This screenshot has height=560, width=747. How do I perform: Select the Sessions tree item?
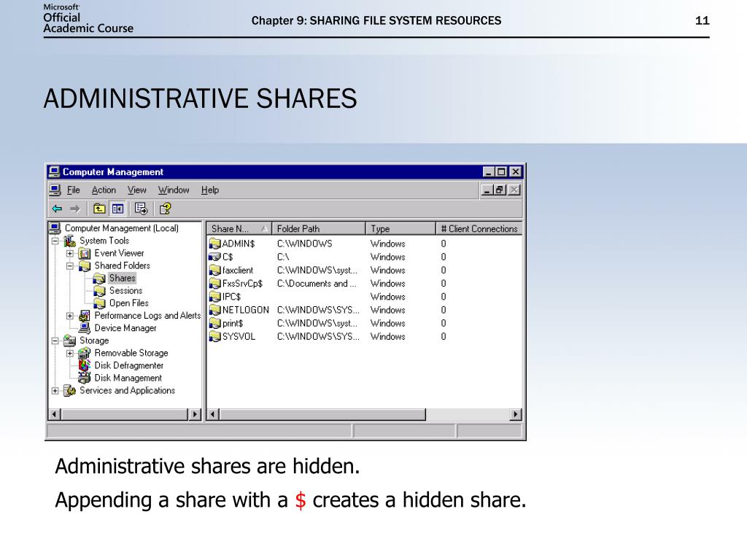coord(125,290)
